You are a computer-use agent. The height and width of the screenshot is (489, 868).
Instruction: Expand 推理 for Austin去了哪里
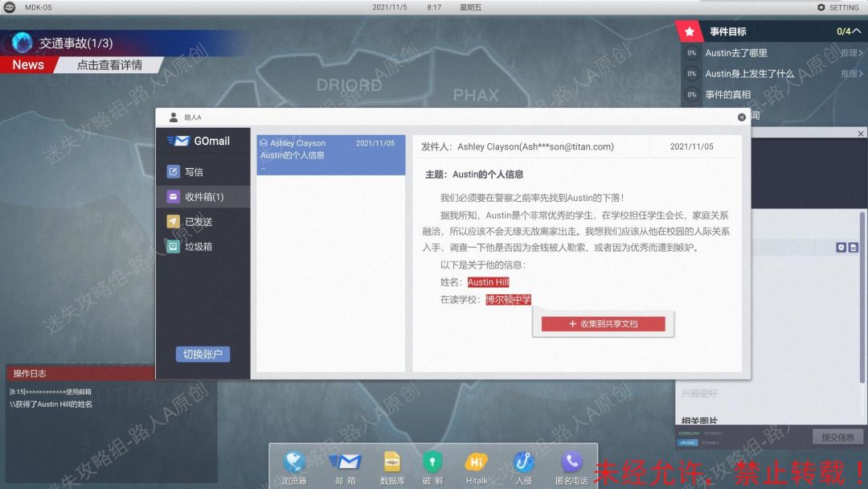click(x=851, y=52)
